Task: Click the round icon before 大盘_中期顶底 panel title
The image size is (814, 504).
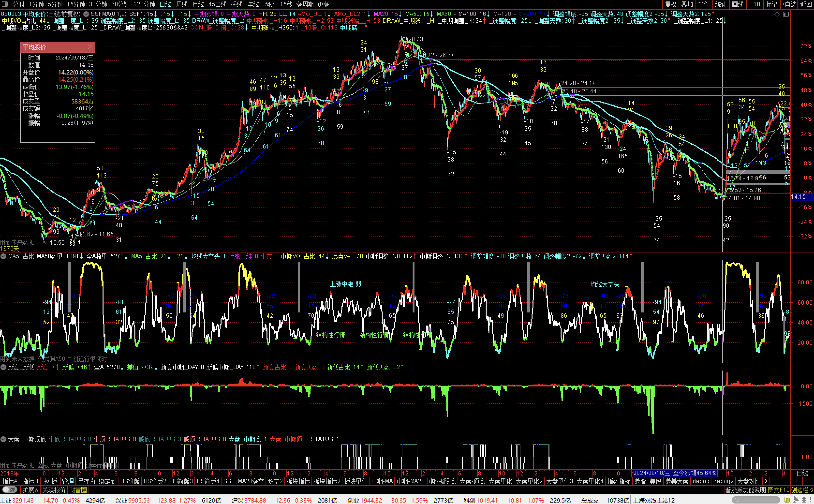Action: point(3,439)
